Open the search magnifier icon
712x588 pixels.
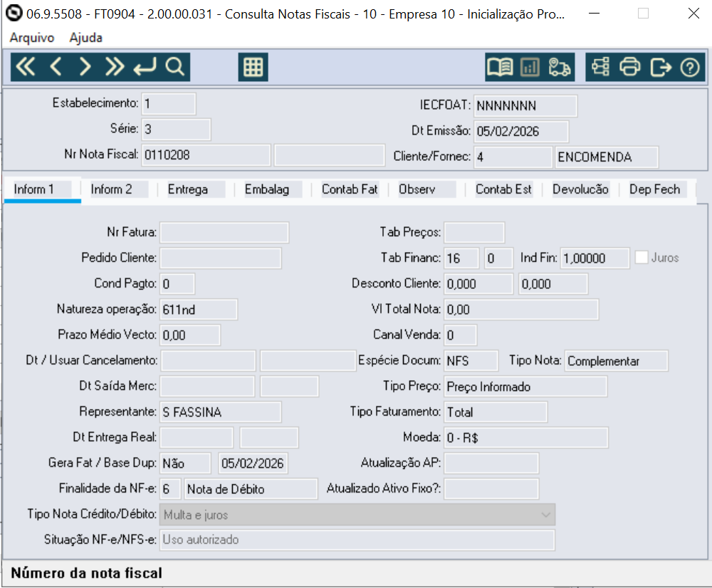[x=175, y=67]
